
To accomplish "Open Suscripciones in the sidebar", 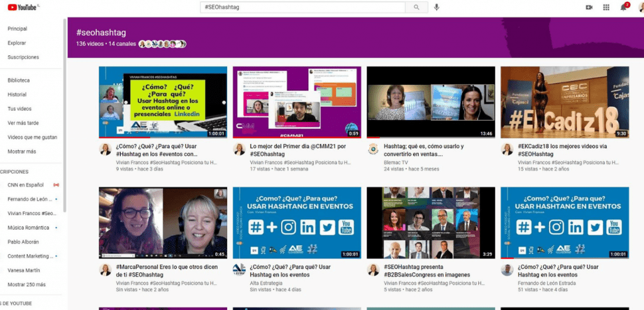I will 23,57.
